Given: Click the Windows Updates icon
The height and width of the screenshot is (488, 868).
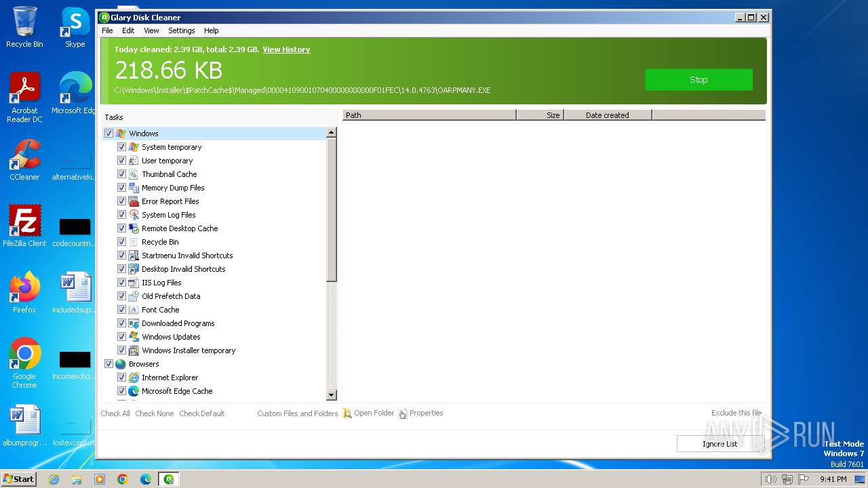Looking at the screenshot, I should click(134, 337).
